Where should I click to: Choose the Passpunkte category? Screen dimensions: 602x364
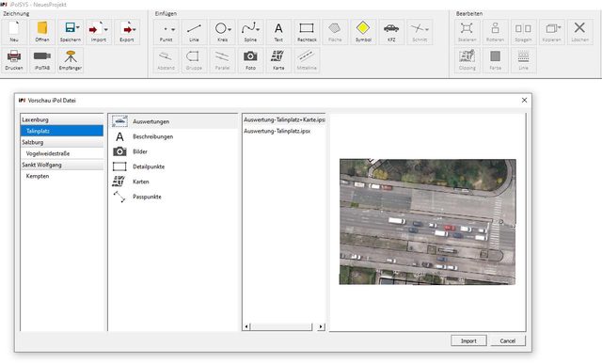pos(173,197)
